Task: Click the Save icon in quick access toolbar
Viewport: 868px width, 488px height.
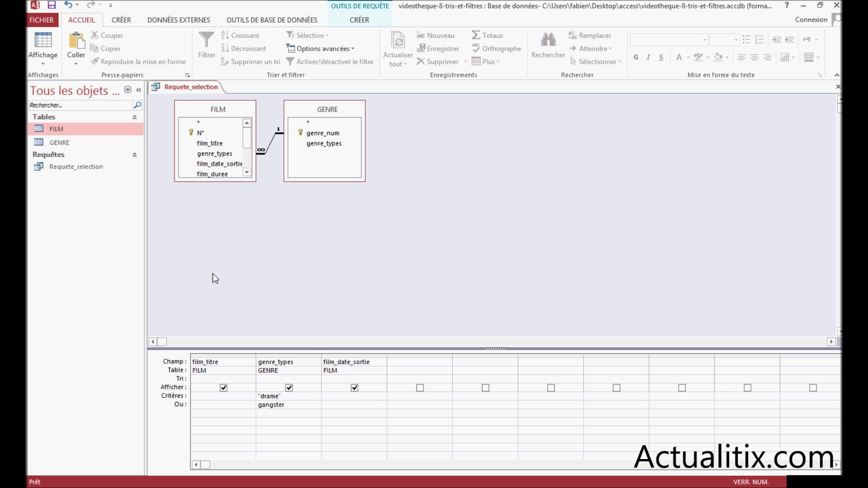Action: click(52, 5)
